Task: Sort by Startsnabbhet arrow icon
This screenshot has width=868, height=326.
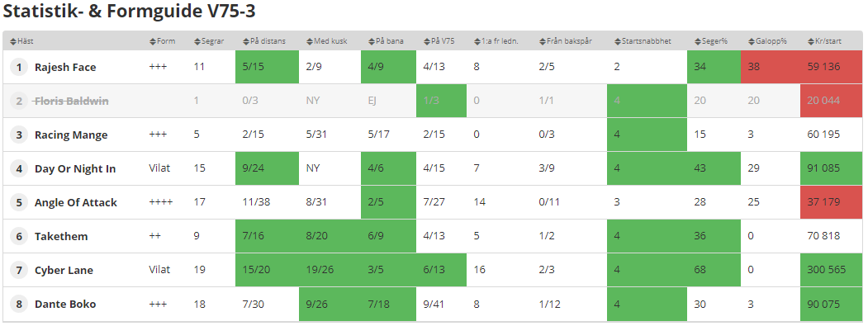Action: [x=618, y=41]
